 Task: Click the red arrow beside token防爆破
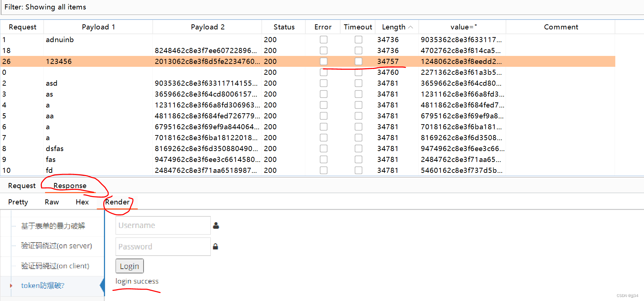point(11,286)
